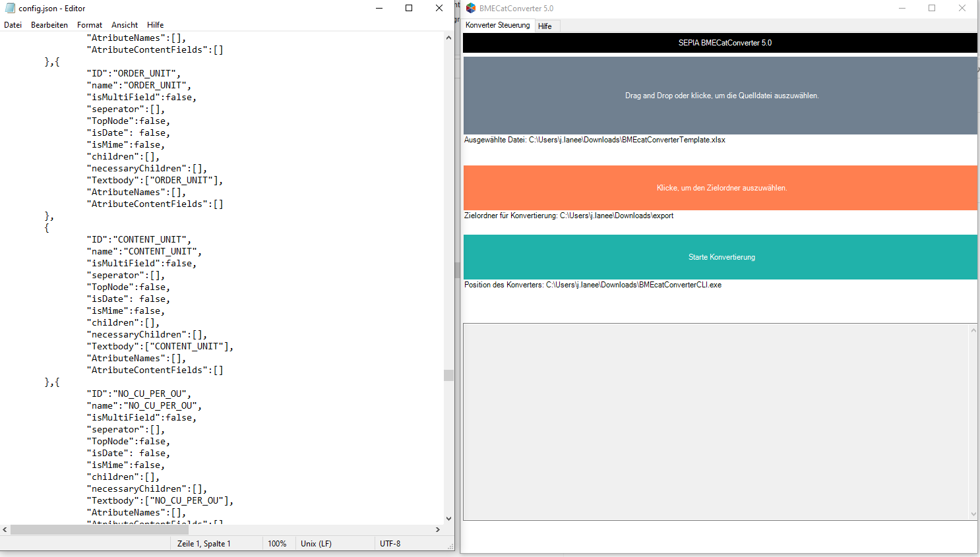
Task: Click the "Textbody":["NO_CU_PER_OU"] line
Action: [160, 500]
